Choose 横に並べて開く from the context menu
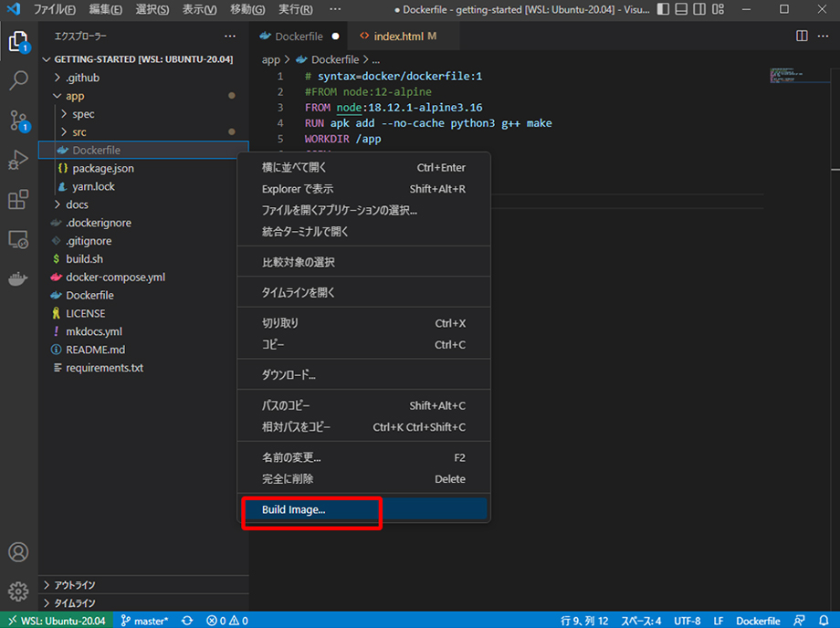 363,168
